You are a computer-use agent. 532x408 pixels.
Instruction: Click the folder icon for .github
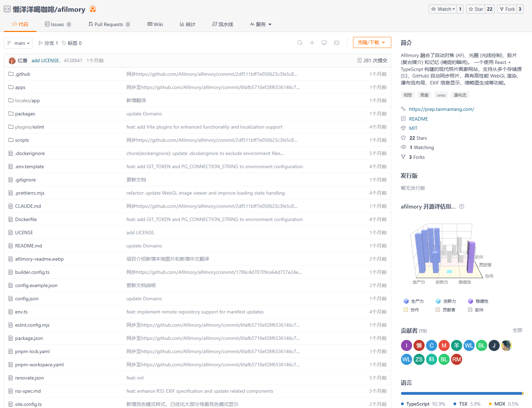point(11,74)
